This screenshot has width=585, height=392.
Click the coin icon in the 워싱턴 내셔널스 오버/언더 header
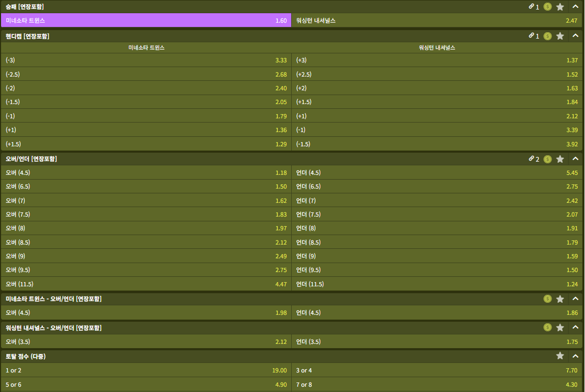click(547, 328)
